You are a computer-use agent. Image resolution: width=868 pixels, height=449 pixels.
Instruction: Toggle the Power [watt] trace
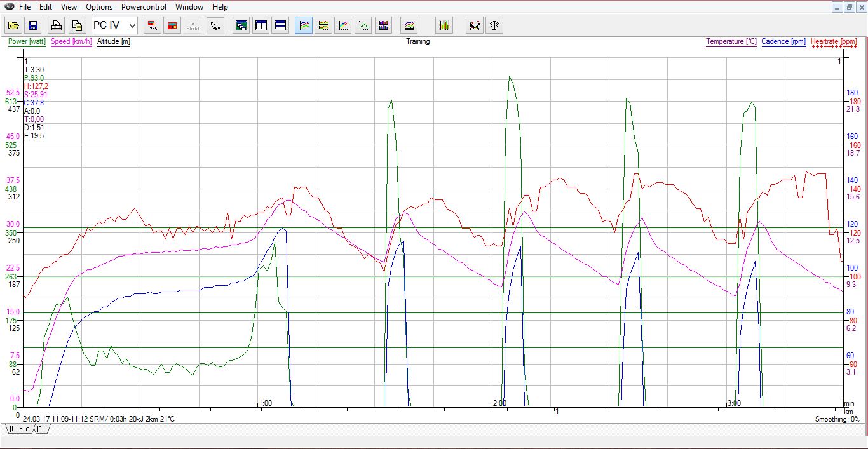(27, 42)
